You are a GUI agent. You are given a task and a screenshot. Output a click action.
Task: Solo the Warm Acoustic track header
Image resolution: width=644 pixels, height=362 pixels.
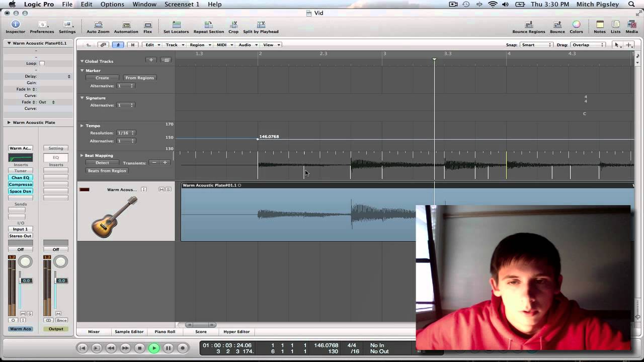click(x=168, y=190)
